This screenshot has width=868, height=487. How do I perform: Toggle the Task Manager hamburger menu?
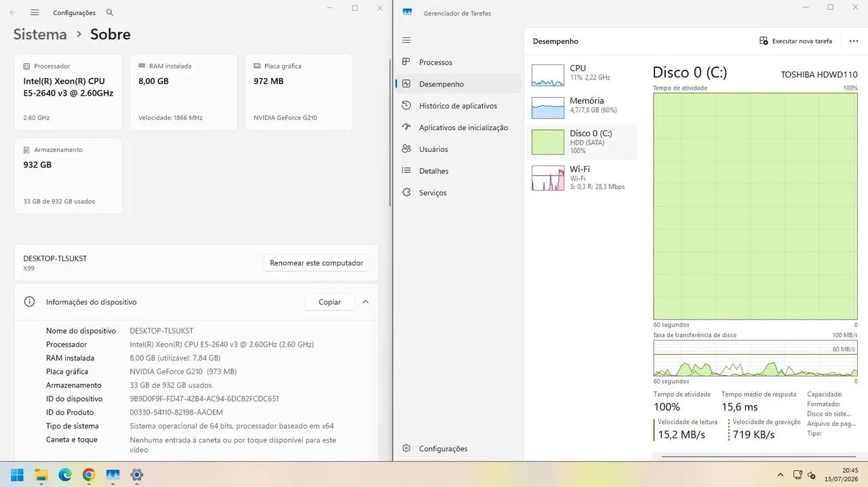coord(406,40)
